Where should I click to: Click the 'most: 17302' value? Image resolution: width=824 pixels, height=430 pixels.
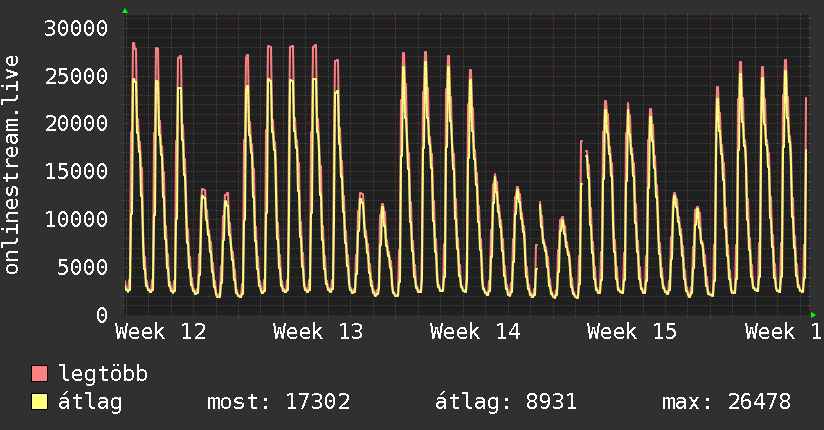(x=279, y=402)
